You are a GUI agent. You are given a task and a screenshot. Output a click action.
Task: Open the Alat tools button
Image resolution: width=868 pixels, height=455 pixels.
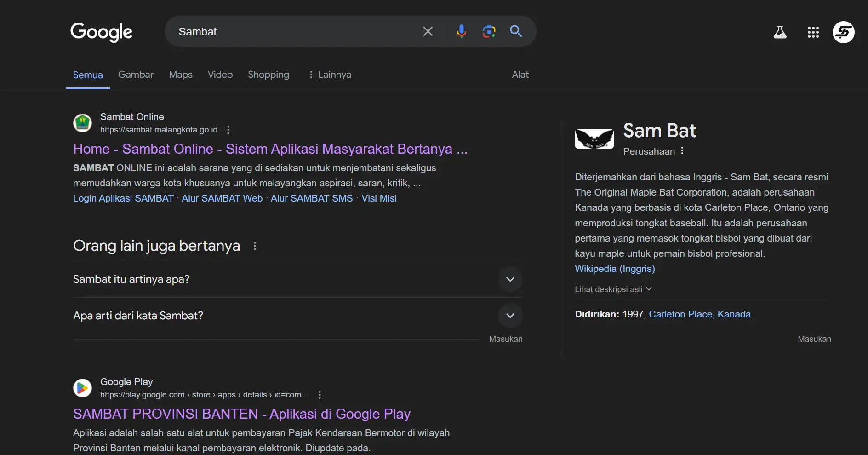(x=520, y=75)
